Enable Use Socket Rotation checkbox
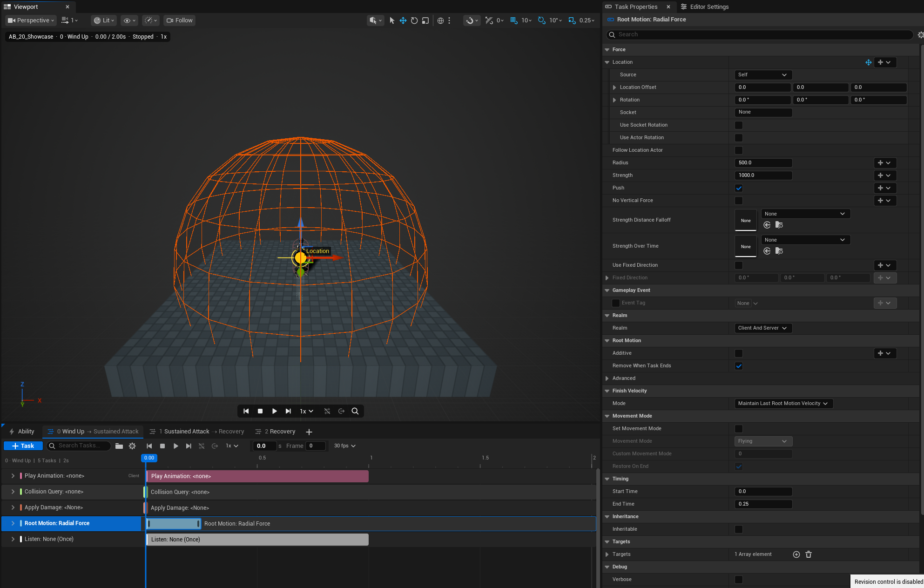Screen dimensions: 924x588 pyautogui.click(x=739, y=125)
